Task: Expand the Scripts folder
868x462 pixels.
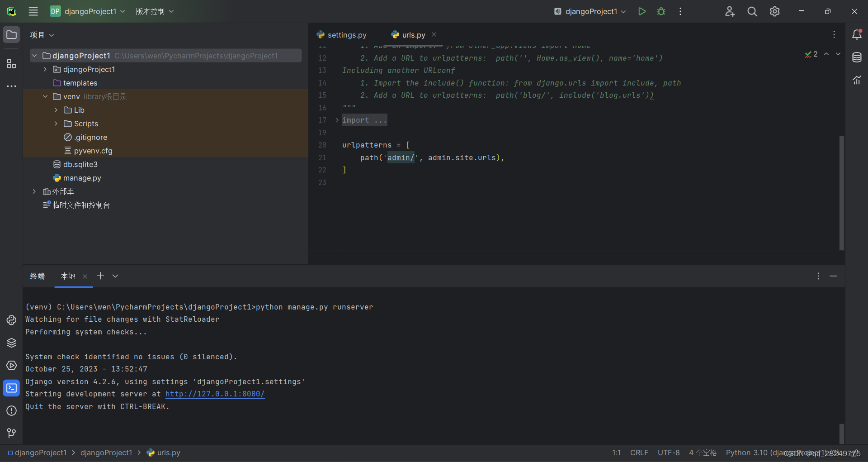Action: 56,124
